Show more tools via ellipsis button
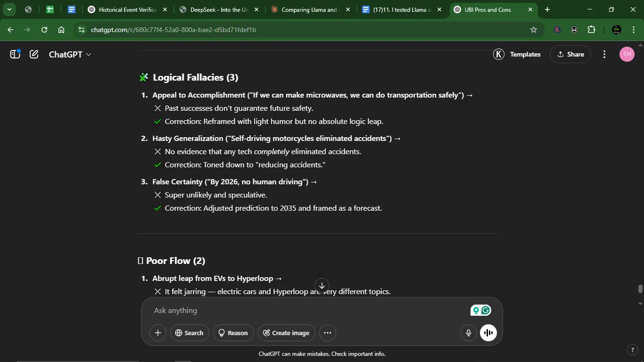 tap(328, 333)
